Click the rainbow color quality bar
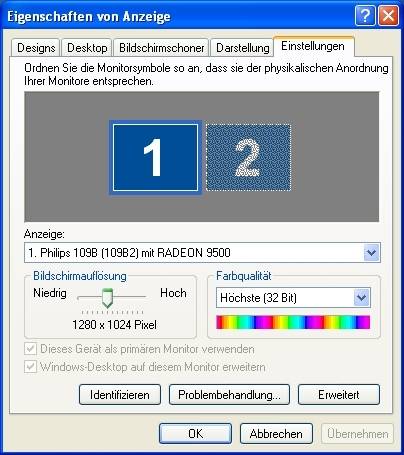Viewport: 404px width, 455px height. (x=293, y=322)
